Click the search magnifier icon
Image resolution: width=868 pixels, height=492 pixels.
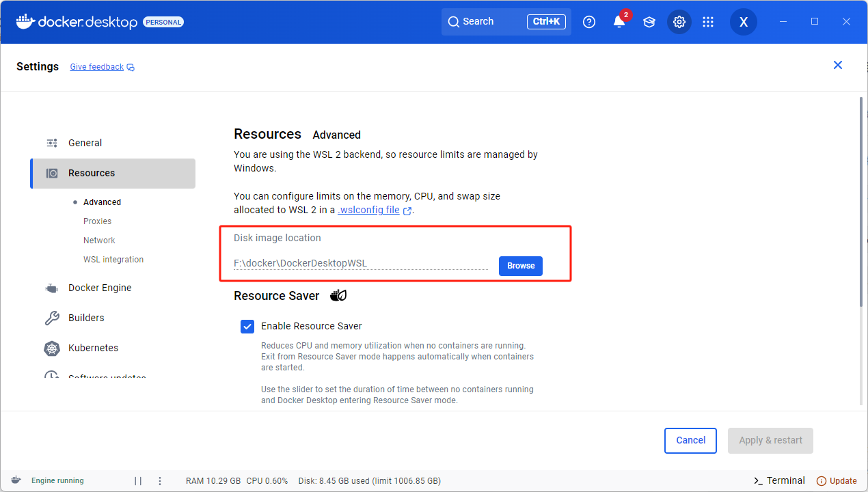pyautogui.click(x=454, y=22)
